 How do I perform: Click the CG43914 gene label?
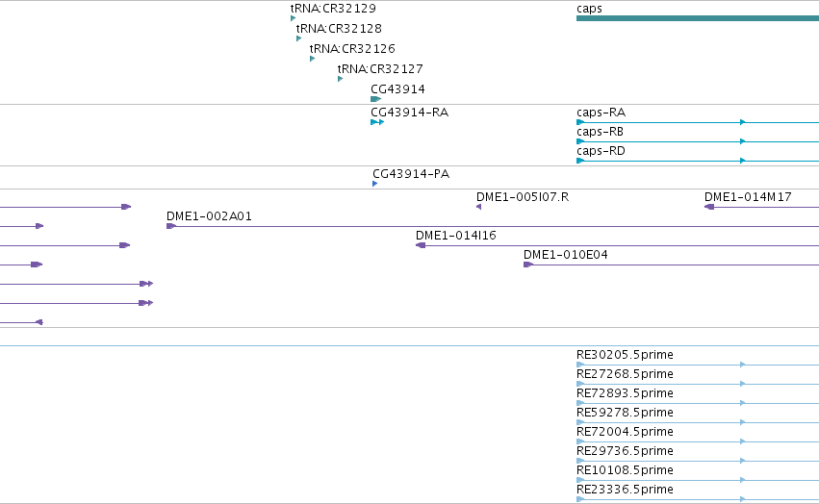(x=397, y=89)
